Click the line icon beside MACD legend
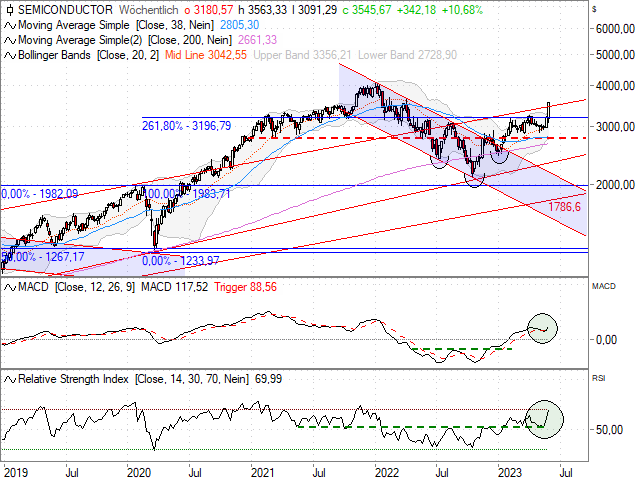This screenshot has height=480, width=640. coord(10,288)
